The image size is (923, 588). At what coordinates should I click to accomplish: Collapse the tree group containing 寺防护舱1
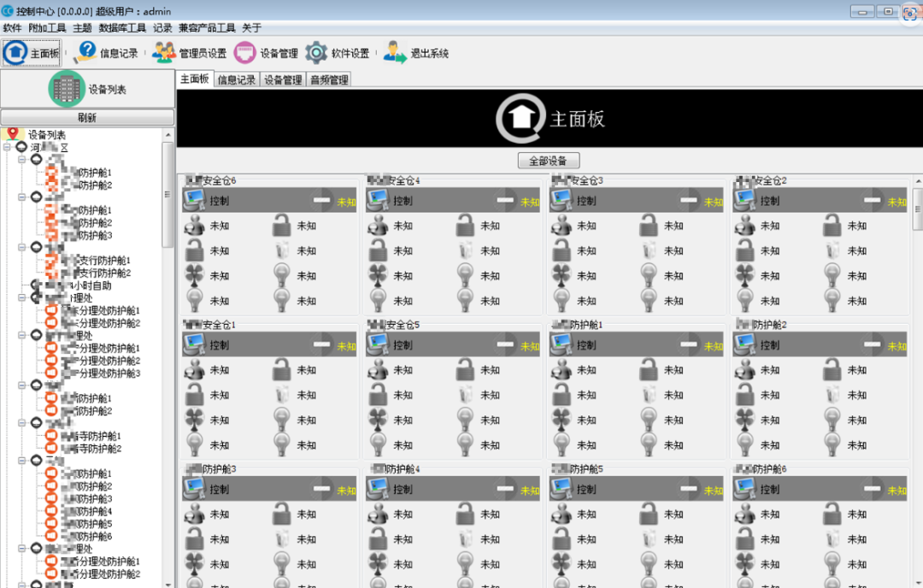coord(21,422)
